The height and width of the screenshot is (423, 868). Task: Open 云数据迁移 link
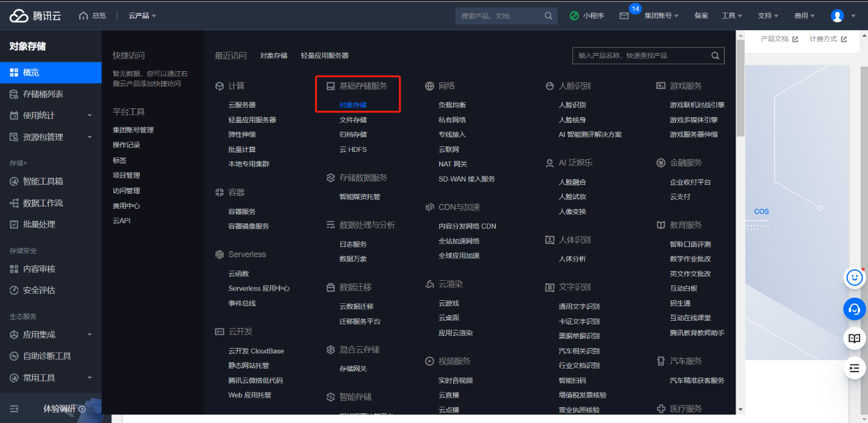[x=356, y=306]
